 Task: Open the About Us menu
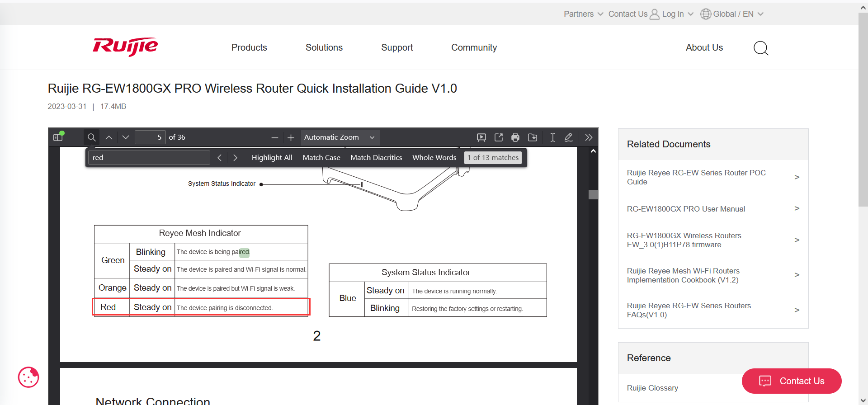(x=704, y=47)
